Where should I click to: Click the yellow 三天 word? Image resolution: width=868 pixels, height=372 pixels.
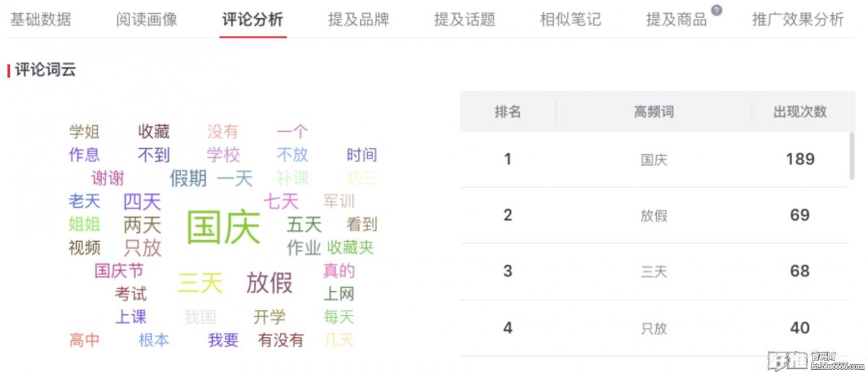(x=200, y=283)
